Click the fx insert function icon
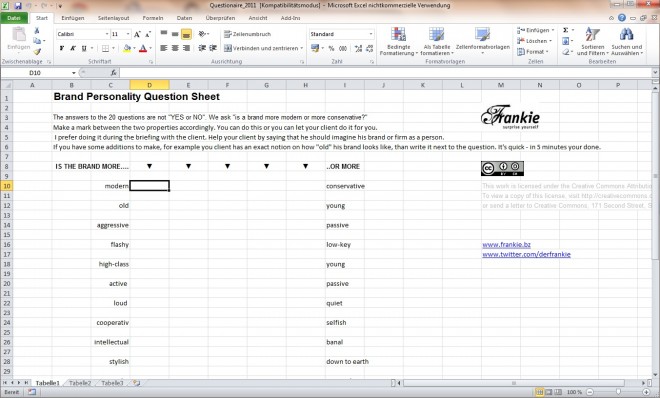The height and width of the screenshot is (398, 660). point(113,73)
